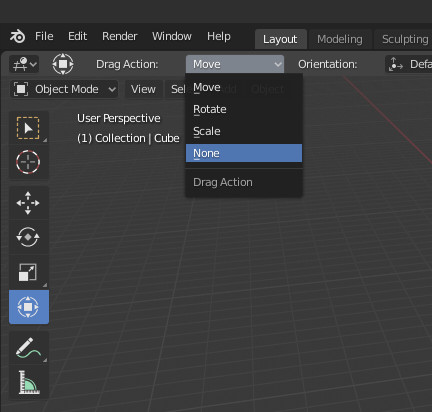Open the Help menu
The image size is (432, 412).
tap(219, 36)
